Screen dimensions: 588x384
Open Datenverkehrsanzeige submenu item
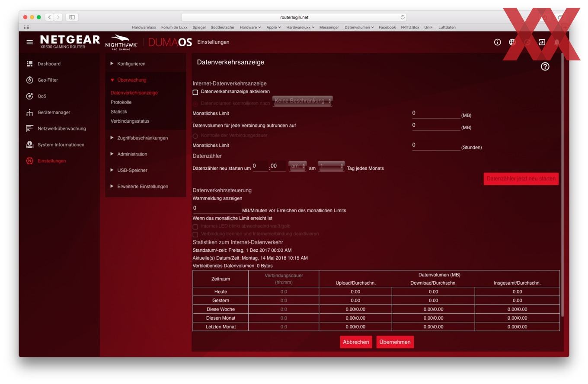click(x=134, y=93)
